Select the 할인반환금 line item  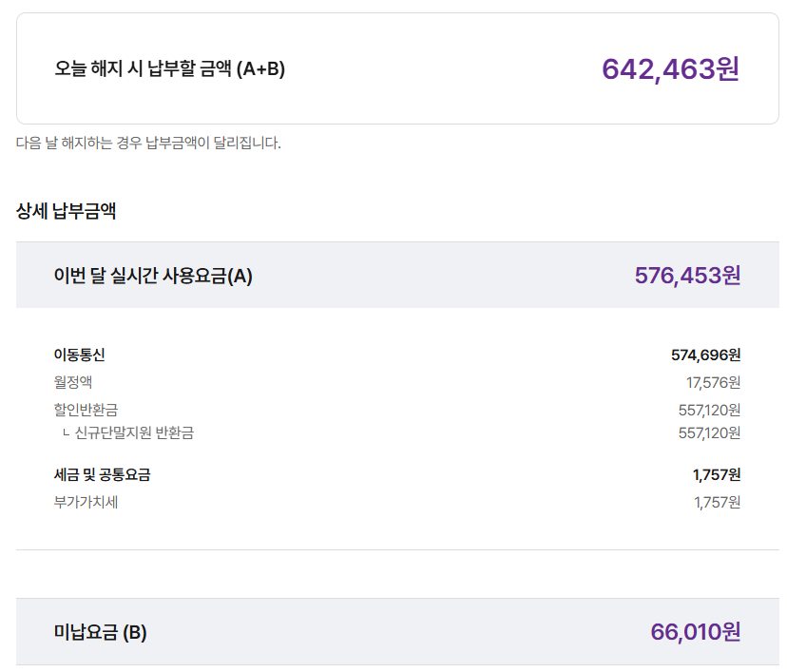(86, 410)
